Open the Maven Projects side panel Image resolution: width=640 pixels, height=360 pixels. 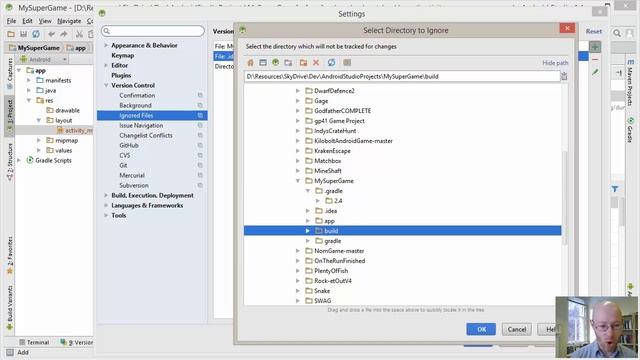click(x=631, y=83)
